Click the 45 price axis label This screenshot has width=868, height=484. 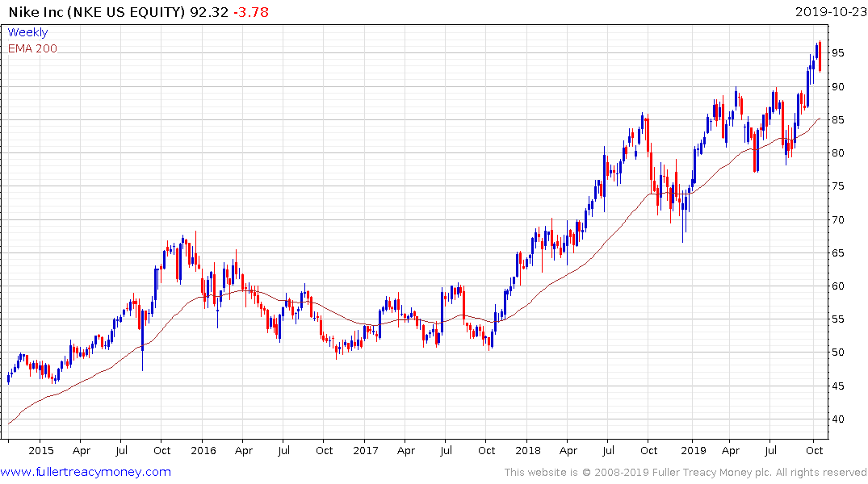[x=837, y=386]
